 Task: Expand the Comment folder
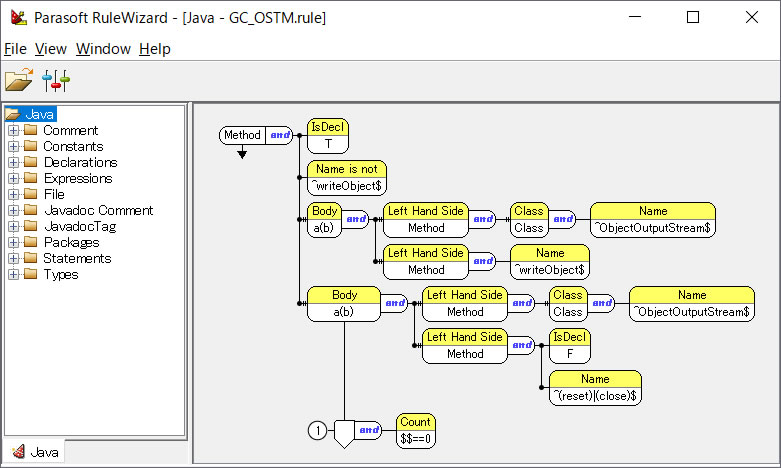[x=13, y=130]
